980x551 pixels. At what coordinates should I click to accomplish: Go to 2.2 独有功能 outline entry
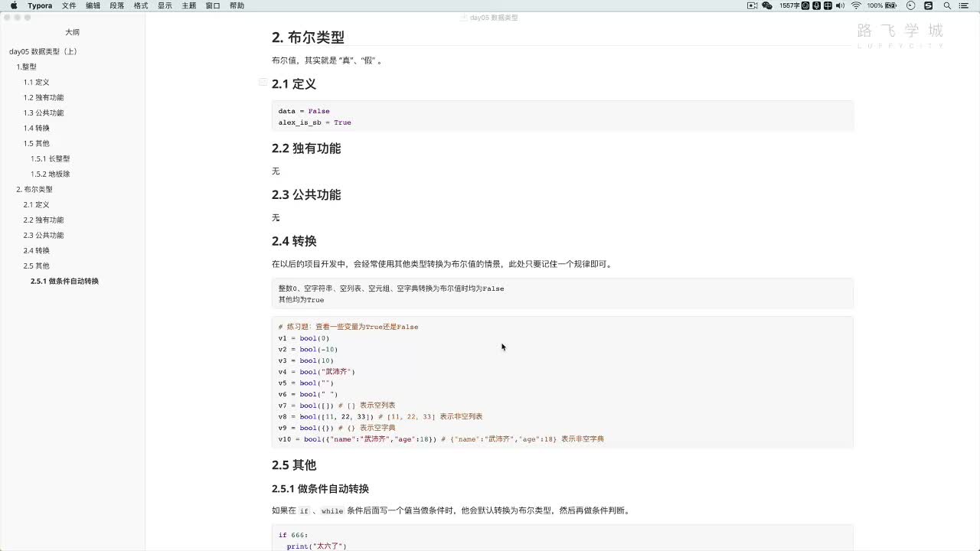pos(44,220)
